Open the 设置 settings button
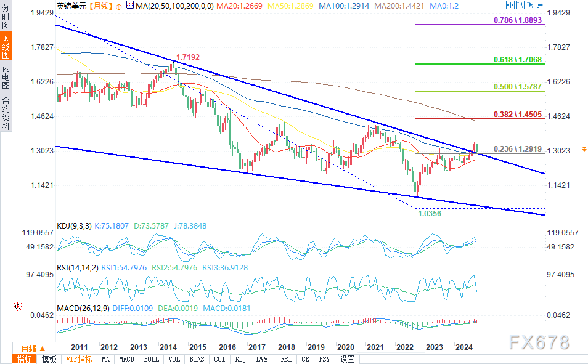This screenshot has width=588, height=364. (x=347, y=359)
